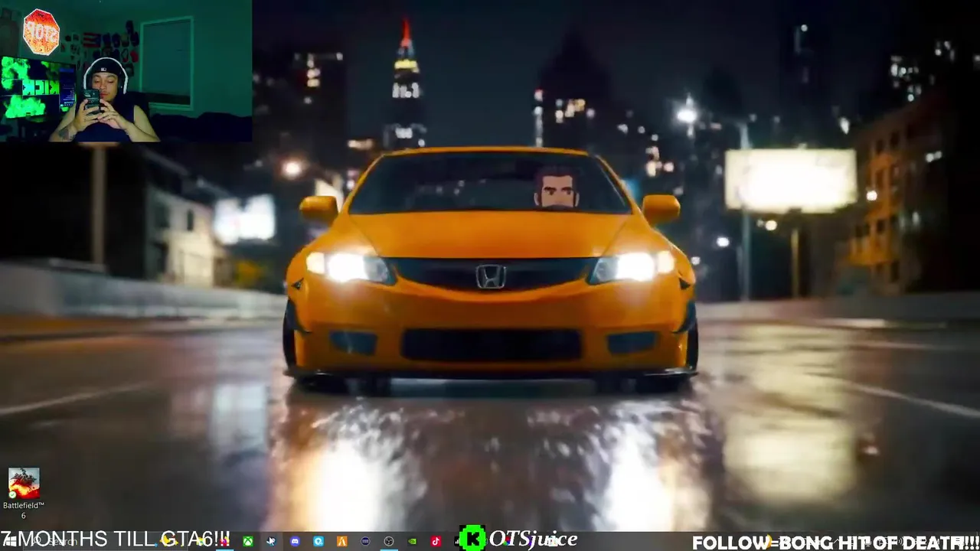Open the NVIDIA app taskbar icon

[x=412, y=541]
